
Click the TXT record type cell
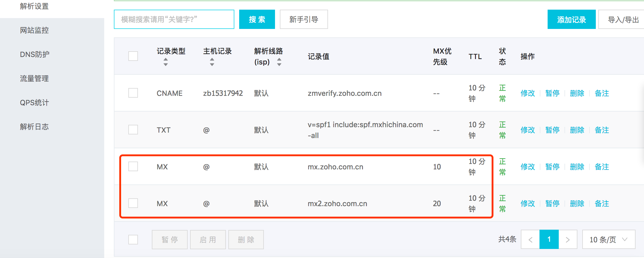[x=164, y=130]
